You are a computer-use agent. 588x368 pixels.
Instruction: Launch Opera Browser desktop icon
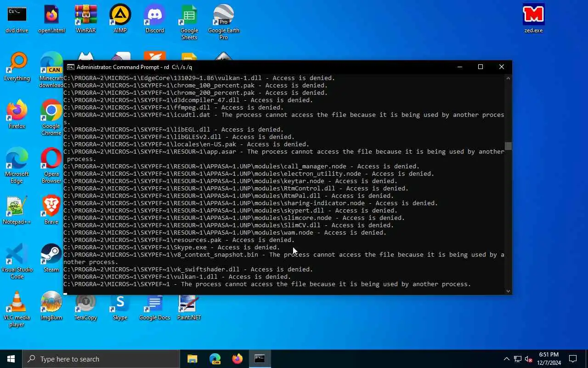51,166
